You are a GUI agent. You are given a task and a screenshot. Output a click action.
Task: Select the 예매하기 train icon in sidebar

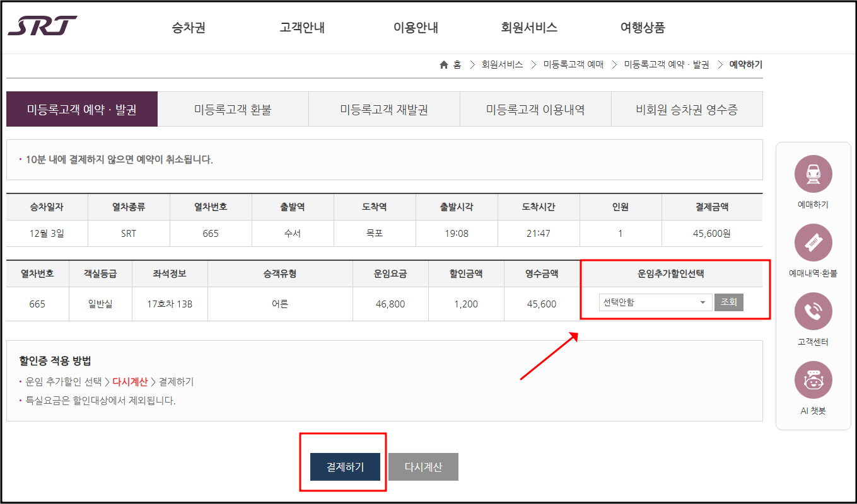click(813, 173)
